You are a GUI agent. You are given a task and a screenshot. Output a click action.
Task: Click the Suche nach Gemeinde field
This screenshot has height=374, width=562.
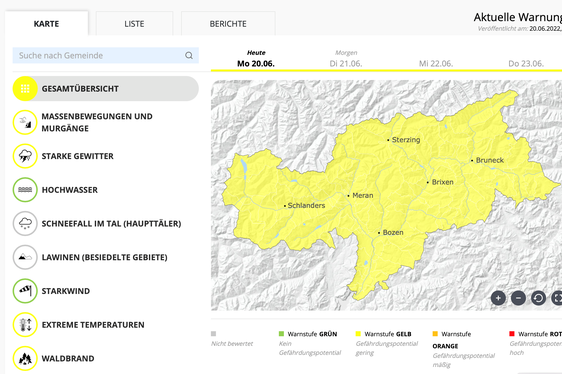[106, 56]
